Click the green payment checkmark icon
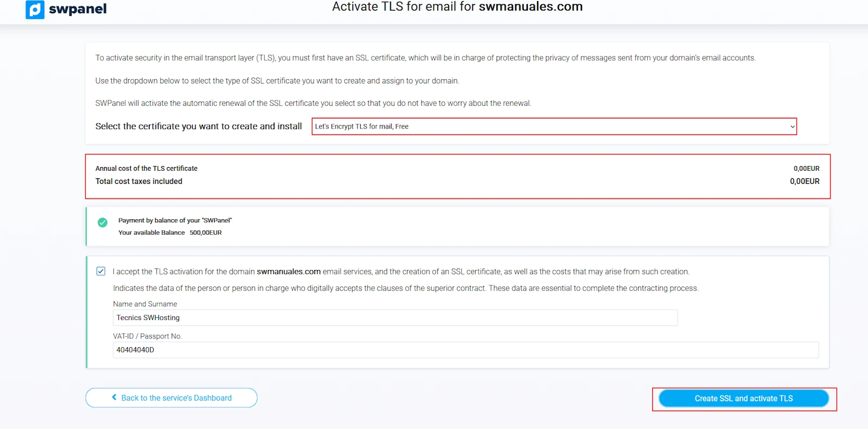Screen dimensions: 868x429 [x=103, y=222]
